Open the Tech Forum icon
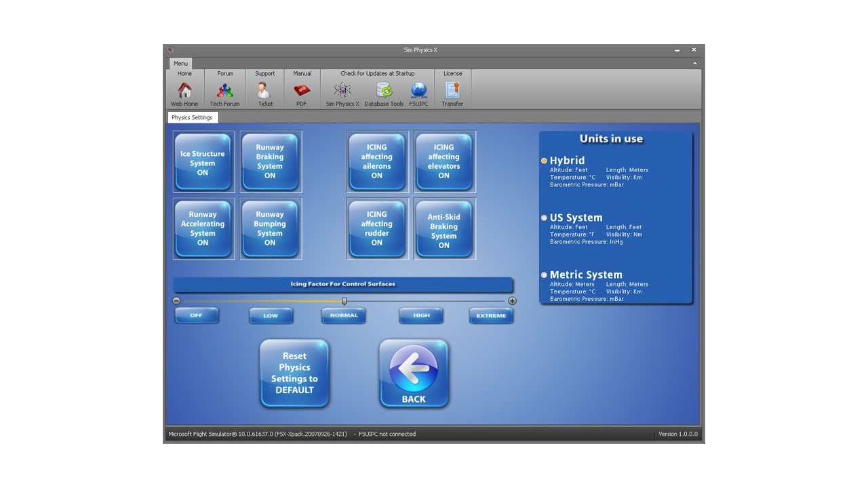Viewport: 868px width, 488px height. 224,90
